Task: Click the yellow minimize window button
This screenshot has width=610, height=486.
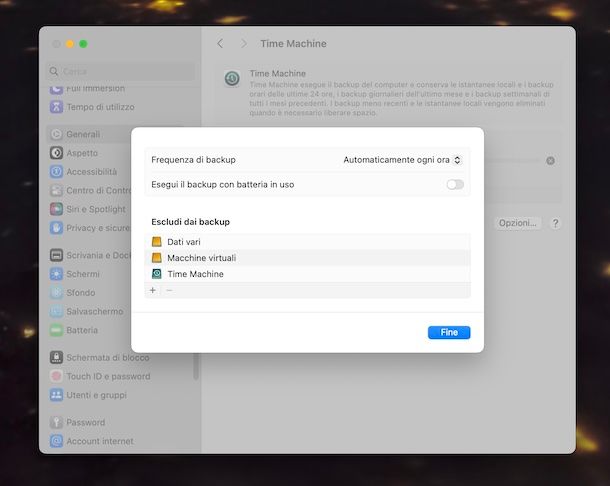Action: click(x=70, y=44)
